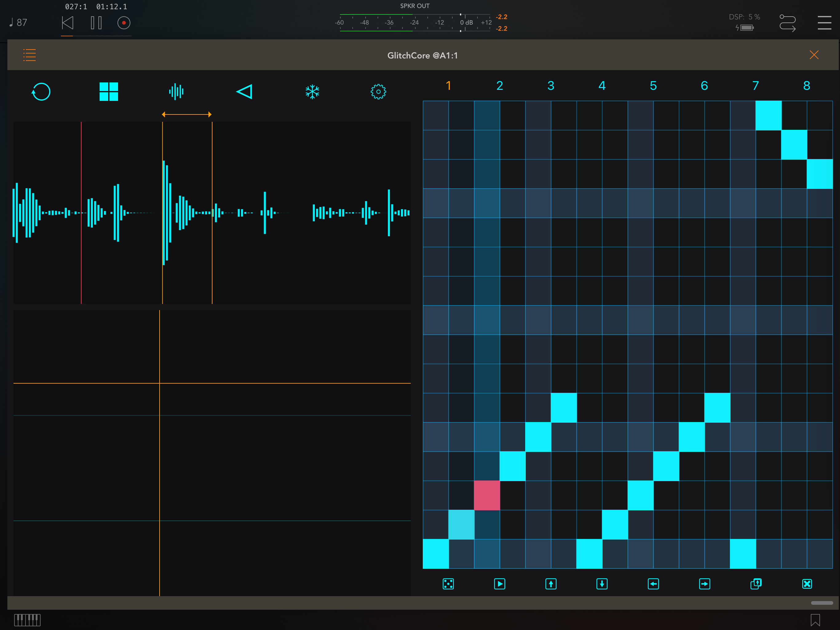The height and width of the screenshot is (630, 840).
Task: Click the waveform icon
Action: point(176,92)
